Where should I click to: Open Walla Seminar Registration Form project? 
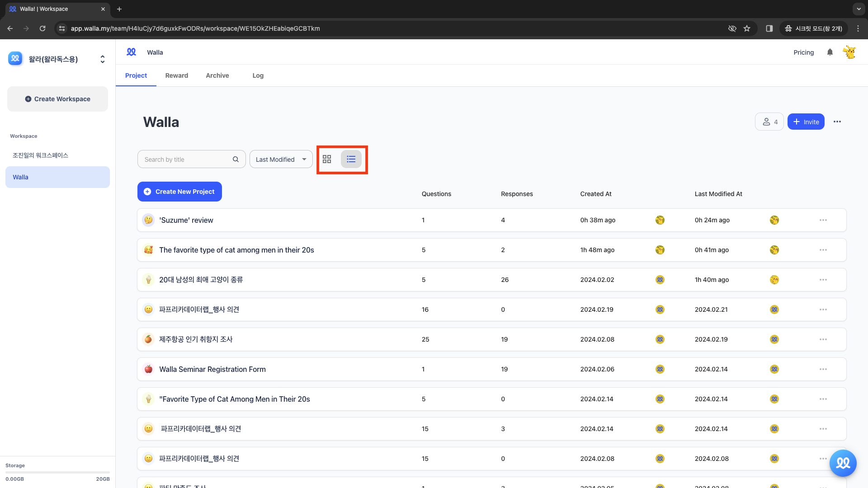[x=491, y=369]
